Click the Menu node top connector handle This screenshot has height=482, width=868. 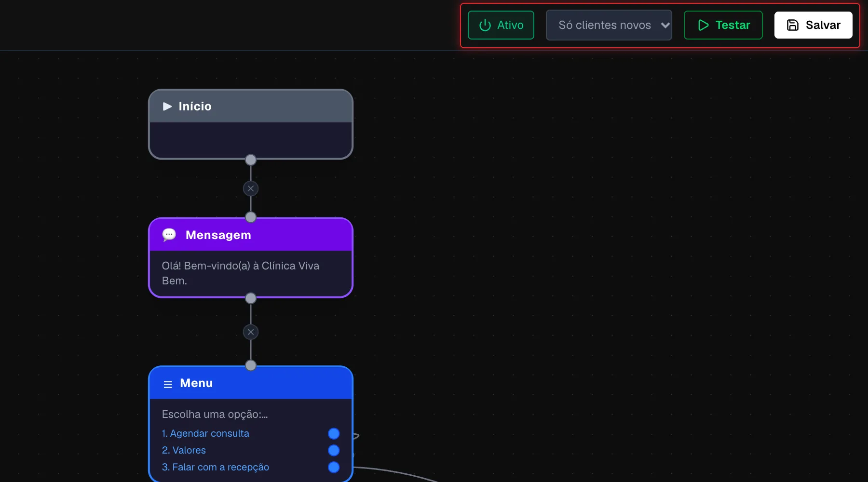pyautogui.click(x=251, y=365)
